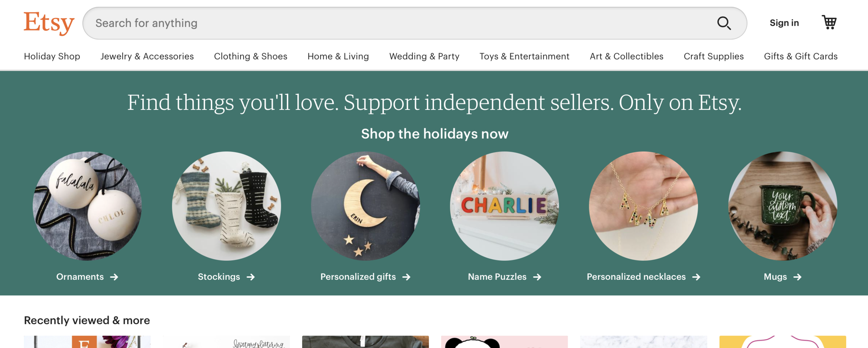The width and height of the screenshot is (868, 348).
Task: Open the Jewelry & Accessories category
Action: pyautogui.click(x=147, y=56)
